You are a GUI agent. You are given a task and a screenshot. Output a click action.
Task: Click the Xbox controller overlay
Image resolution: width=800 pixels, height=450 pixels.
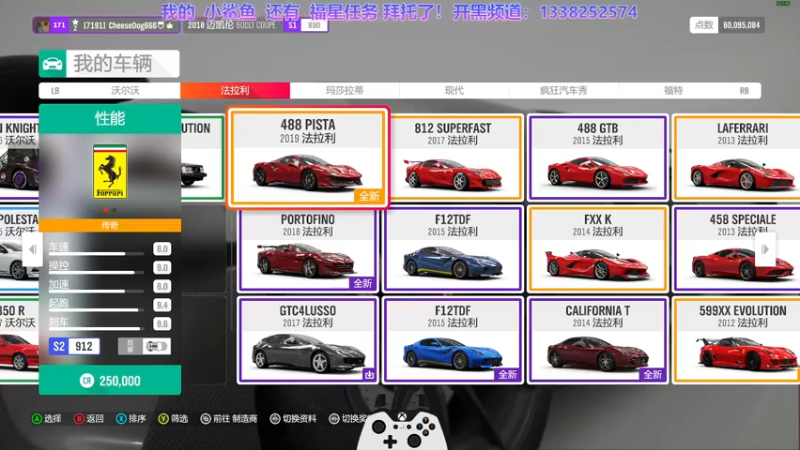403,431
